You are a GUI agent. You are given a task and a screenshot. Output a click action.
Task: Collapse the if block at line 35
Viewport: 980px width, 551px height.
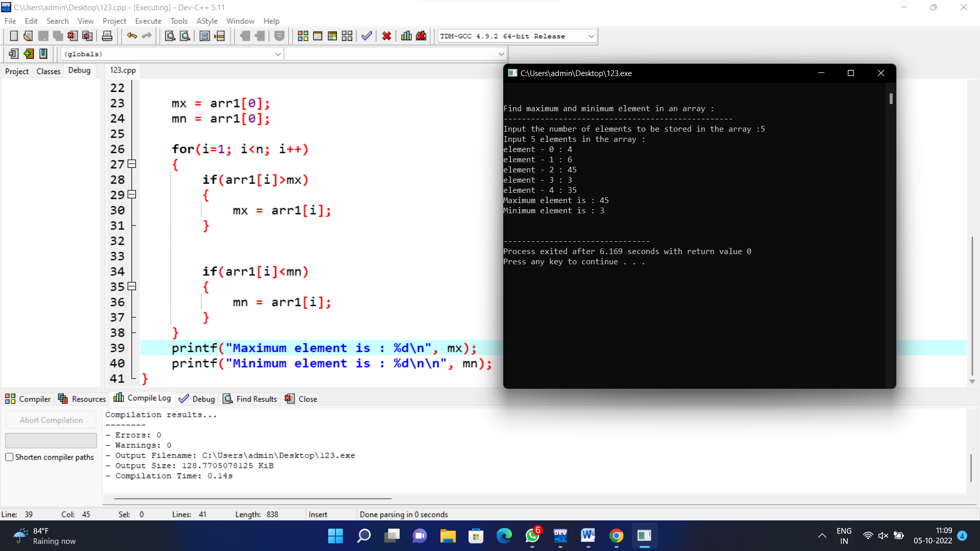[131, 286]
